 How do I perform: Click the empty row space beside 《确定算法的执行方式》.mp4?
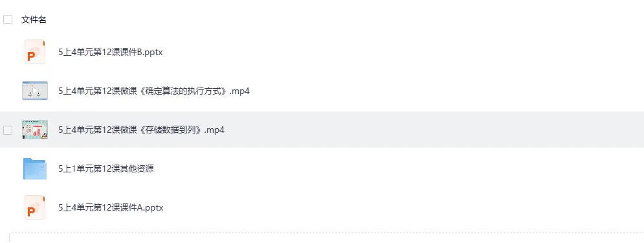click(x=447, y=91)
